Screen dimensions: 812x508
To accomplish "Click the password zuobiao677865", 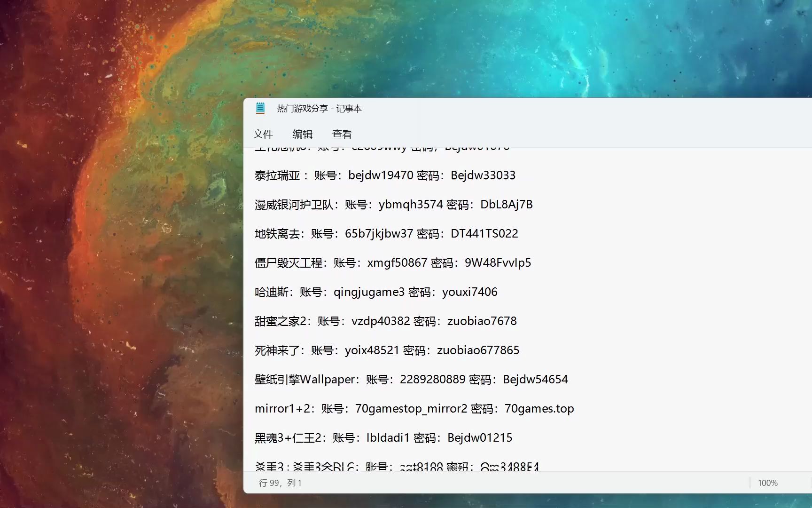I will (478, 350).
